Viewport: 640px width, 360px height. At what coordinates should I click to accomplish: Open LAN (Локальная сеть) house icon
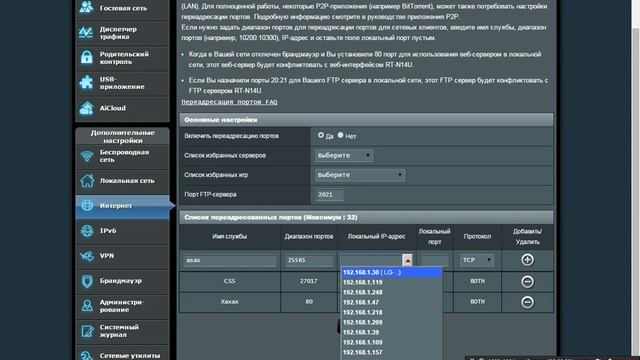(x=87, y=181)
